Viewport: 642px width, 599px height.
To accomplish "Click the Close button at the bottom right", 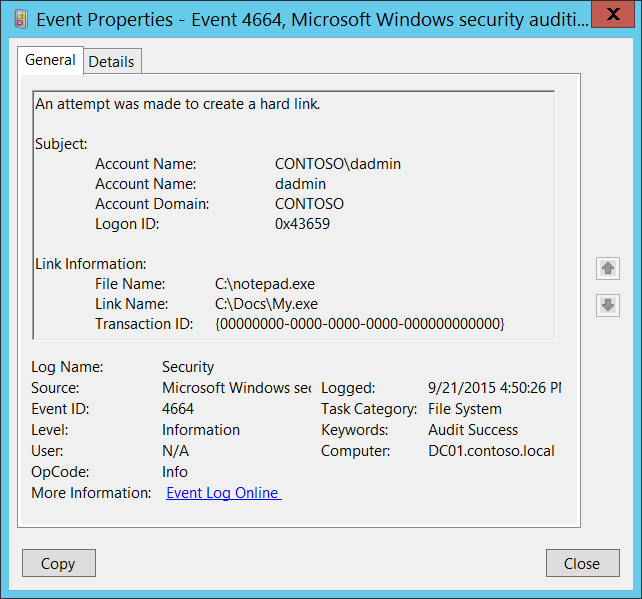I will tap(582, 563).
